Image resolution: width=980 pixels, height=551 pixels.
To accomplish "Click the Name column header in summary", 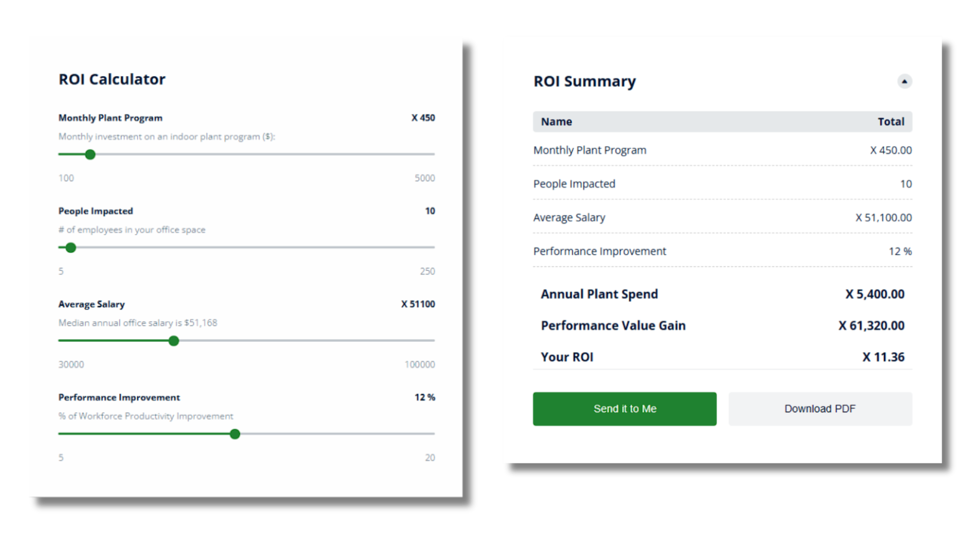I will pos(556,121).
